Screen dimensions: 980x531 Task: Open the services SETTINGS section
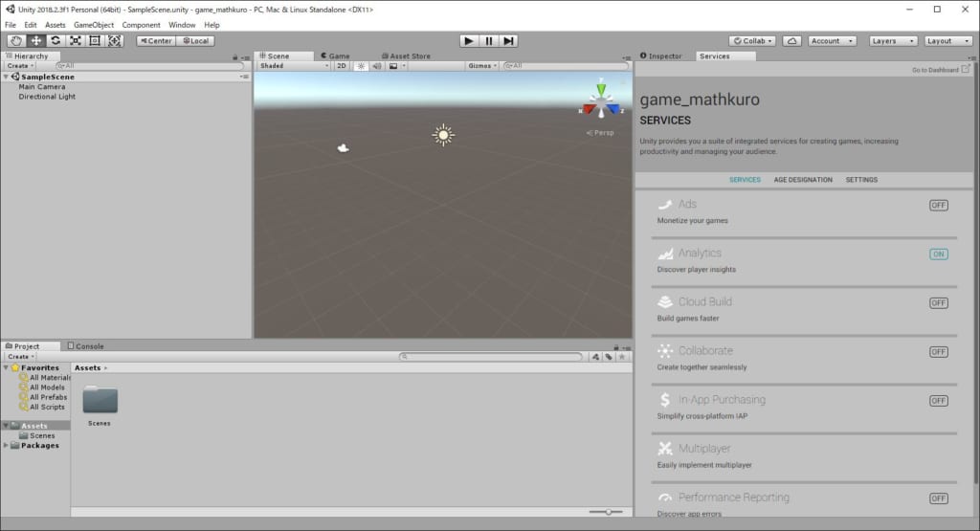click(861, 180)
